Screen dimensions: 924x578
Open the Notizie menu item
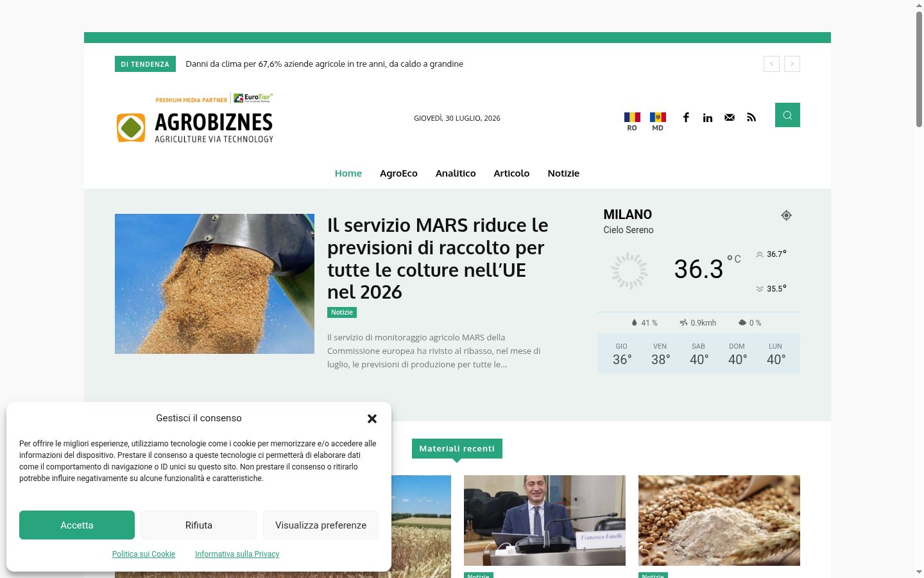[x=563, y=173]
